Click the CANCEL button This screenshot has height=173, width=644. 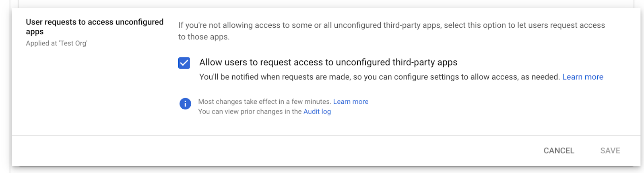[x=559, y=150]
